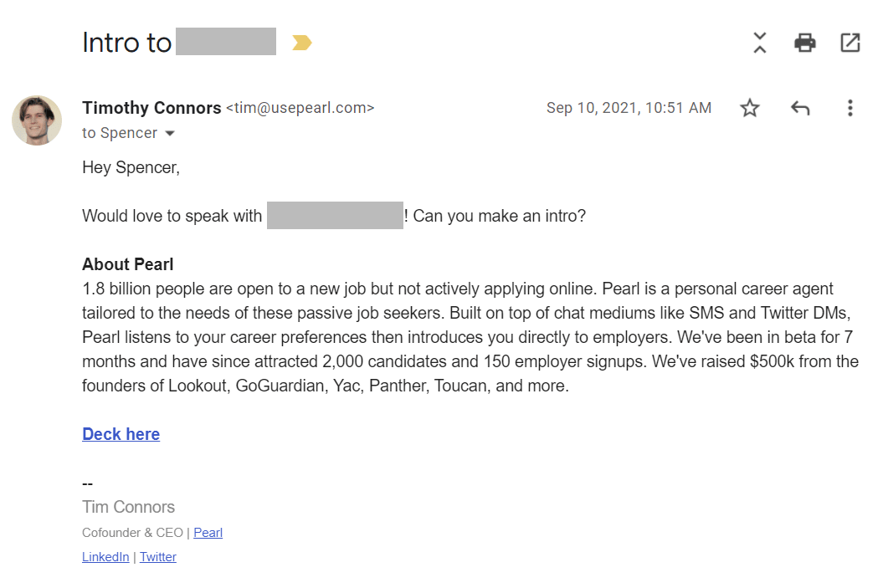Viewport: 888px width, 588px height.
Task: Print this email using the printer icon
Action: click(x=805, y=43)
